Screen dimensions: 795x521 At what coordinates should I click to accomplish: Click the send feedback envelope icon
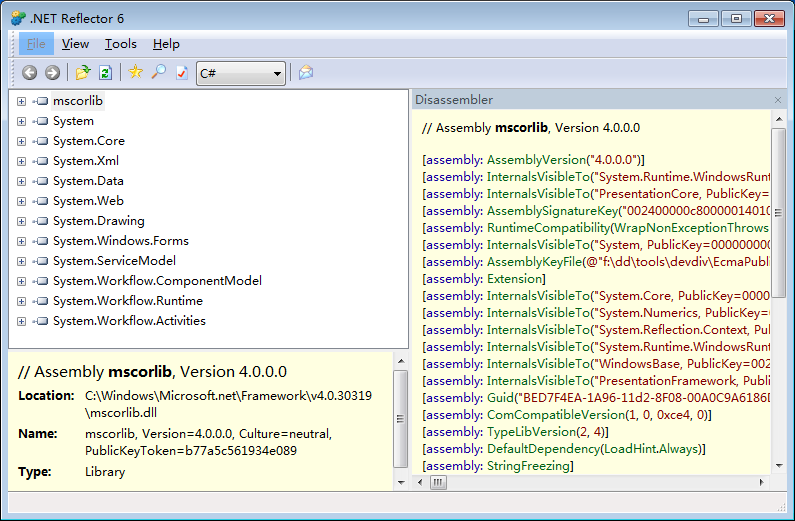(x=306, y=73)
